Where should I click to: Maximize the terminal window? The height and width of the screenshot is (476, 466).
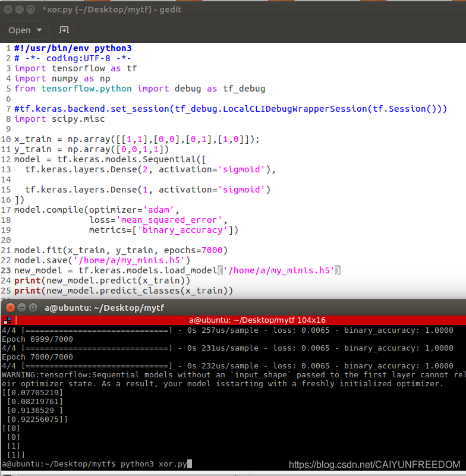(33, 308)
